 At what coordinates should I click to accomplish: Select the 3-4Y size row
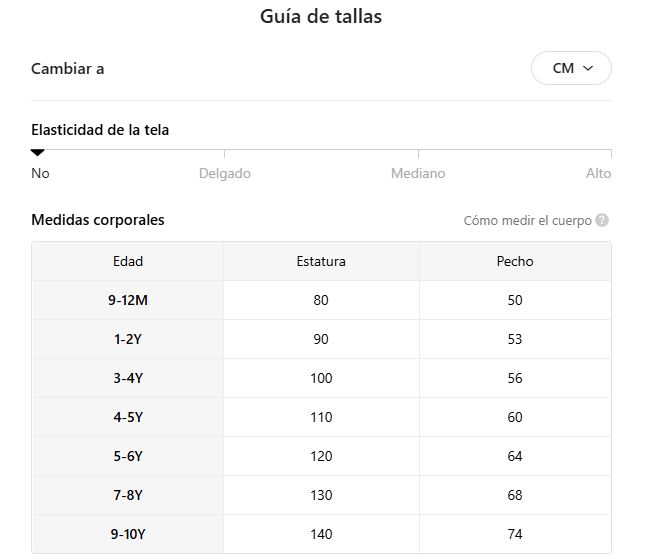128,378
